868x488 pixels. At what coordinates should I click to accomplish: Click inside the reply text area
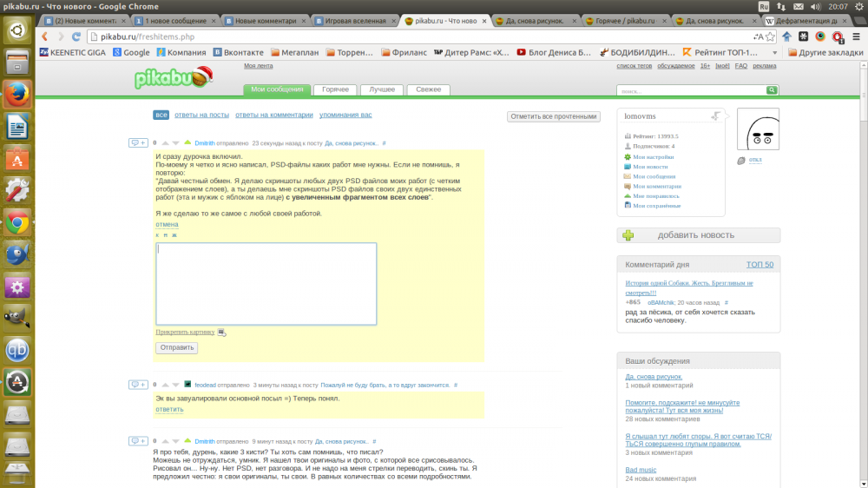[x=266, y=284]
